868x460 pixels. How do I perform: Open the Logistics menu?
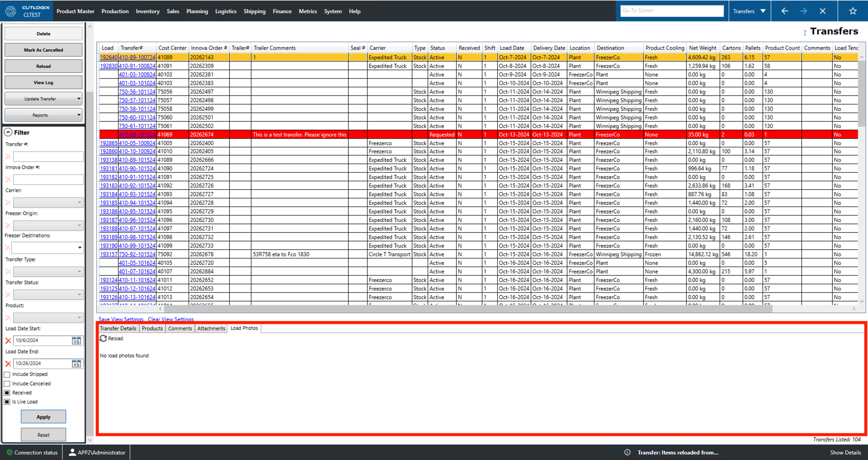(226, 11)
